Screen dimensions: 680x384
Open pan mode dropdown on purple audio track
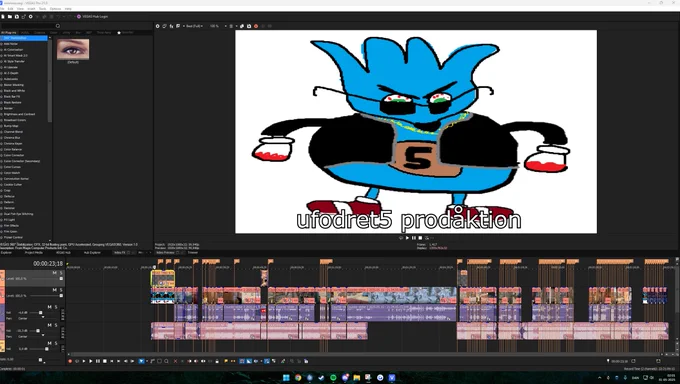click(x=43, y=318)
